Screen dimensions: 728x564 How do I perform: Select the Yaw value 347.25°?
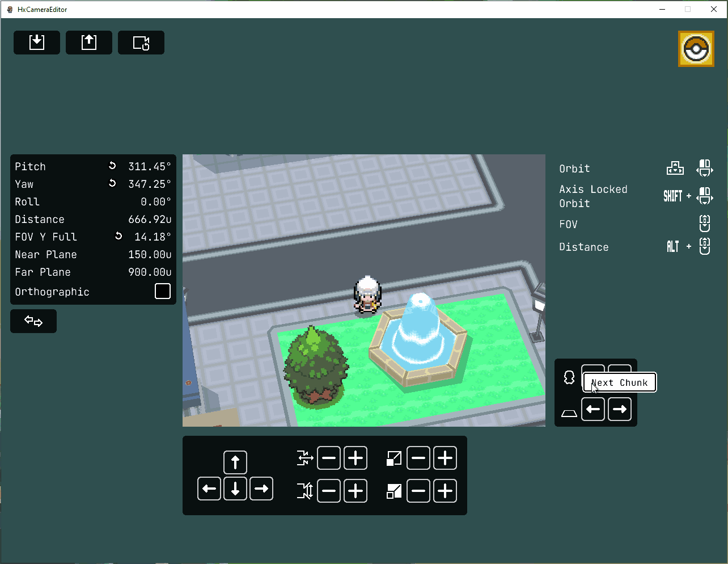tap(150, 184)
